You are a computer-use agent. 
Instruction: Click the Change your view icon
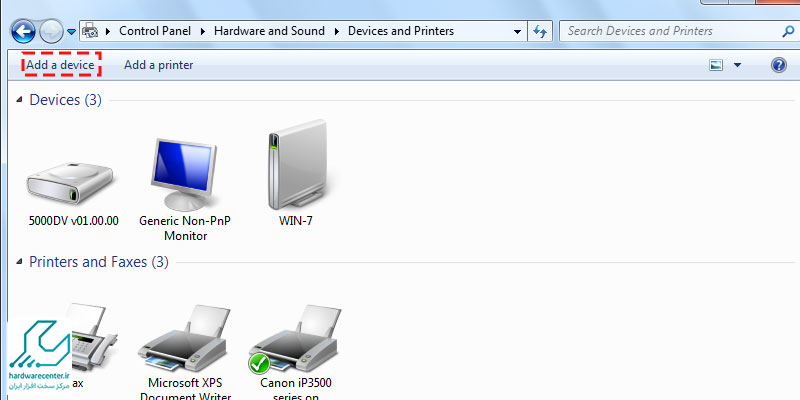point(716,65)
